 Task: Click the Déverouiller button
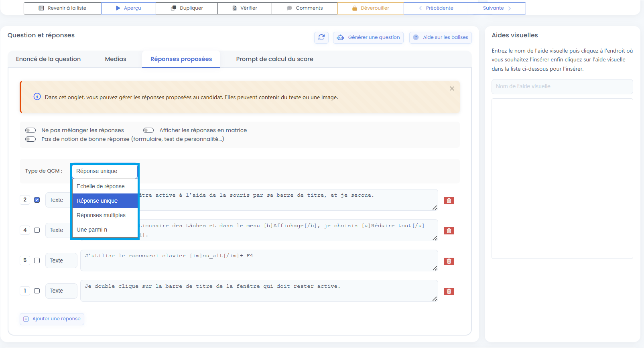coord(371,8)
